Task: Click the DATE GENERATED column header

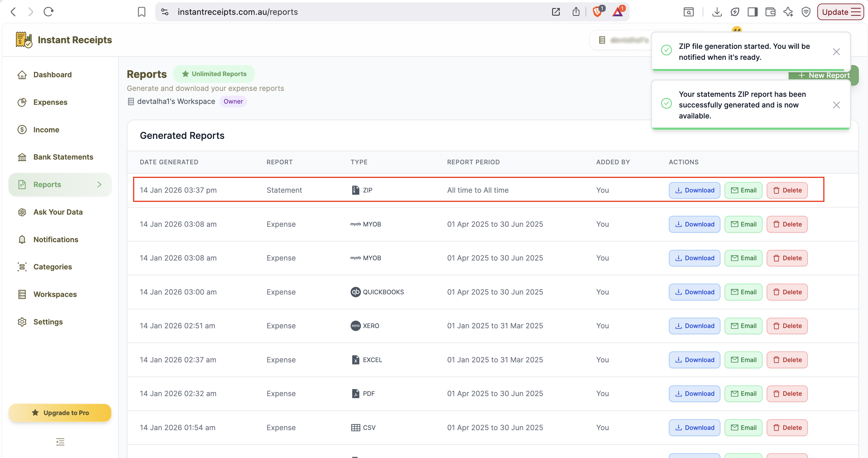Action: pos(169,162)
